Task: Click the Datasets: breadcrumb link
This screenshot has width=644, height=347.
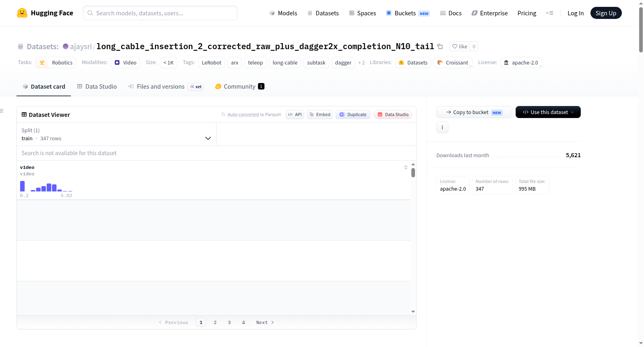Action: click(43, 46)
